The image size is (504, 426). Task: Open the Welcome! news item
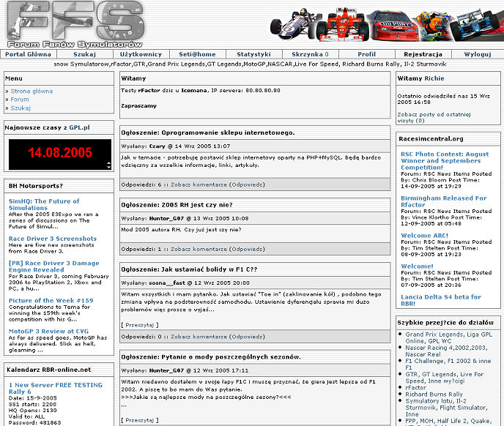click(x=417, y=266)
